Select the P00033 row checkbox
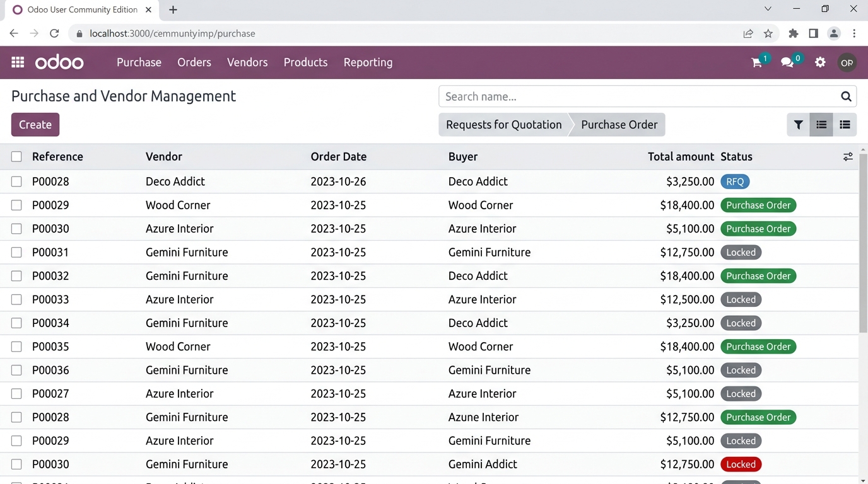This screenshot has height=484, width=868. click(x=16, y=299)
